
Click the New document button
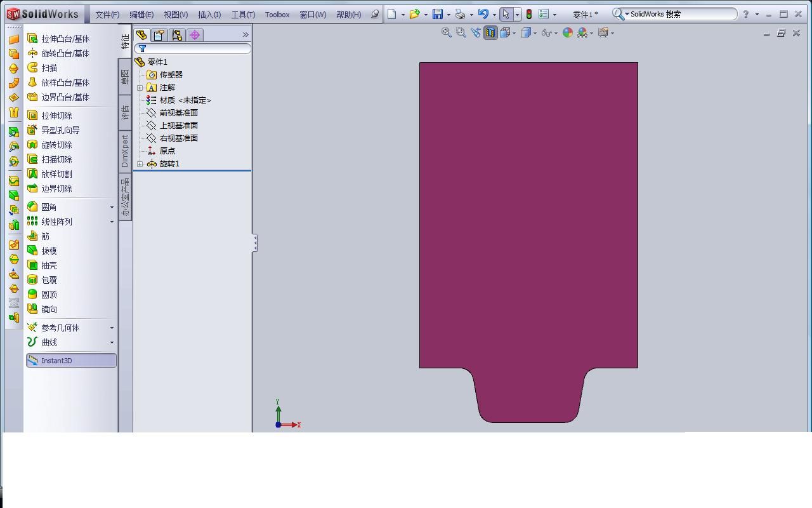(392, 14)
